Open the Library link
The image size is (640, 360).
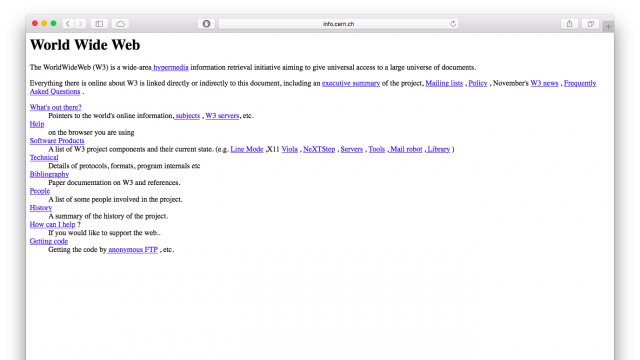pyautogui.click(x=439, y=149)
